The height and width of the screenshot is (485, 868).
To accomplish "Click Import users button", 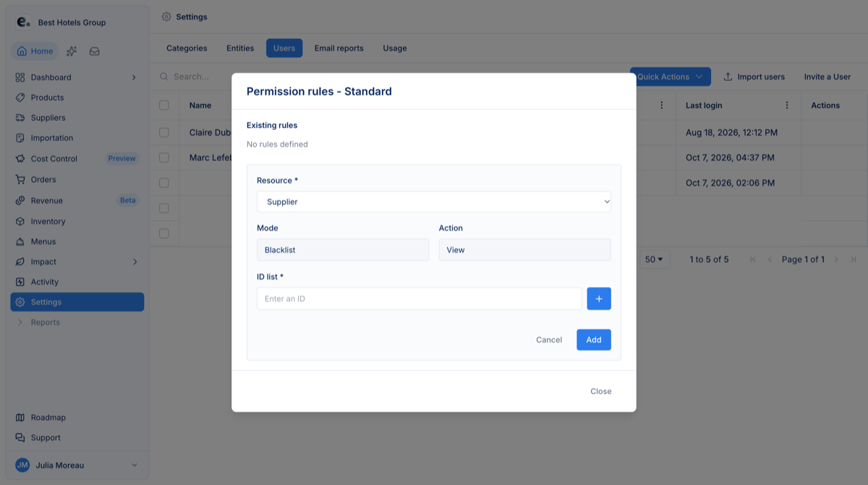I will pyautogui.click(x=754, y=77).
